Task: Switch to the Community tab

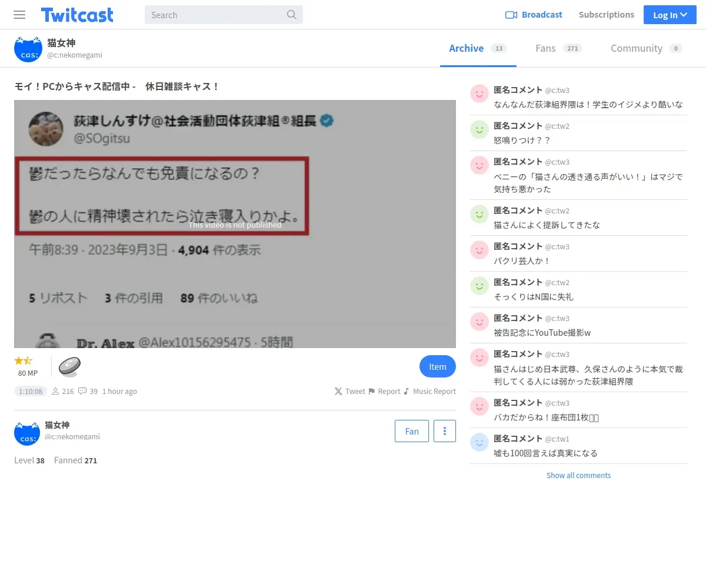Action: pyautogui.click(x=646, y=48)
